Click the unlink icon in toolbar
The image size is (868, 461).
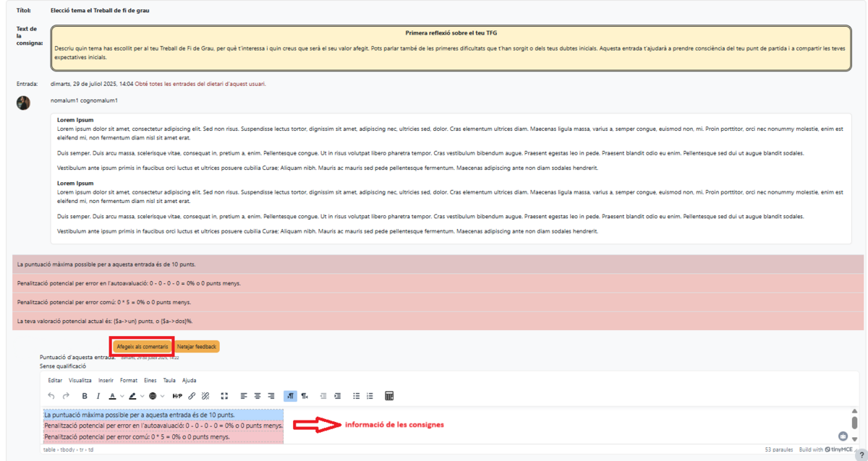pos(205,396)
